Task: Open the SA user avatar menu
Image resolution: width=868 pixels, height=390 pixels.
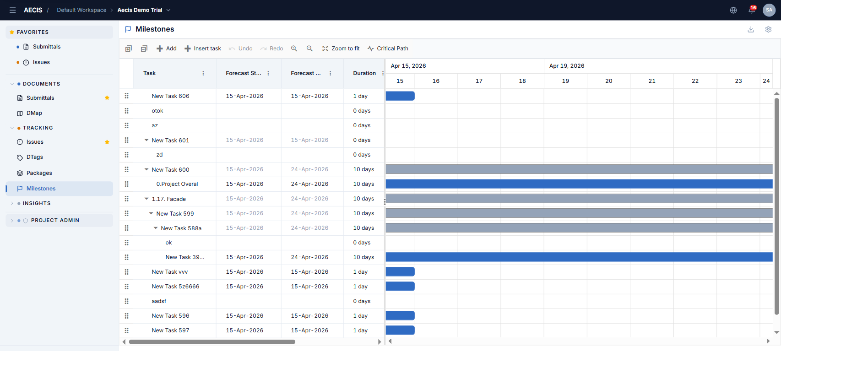Action: [769, 10]
